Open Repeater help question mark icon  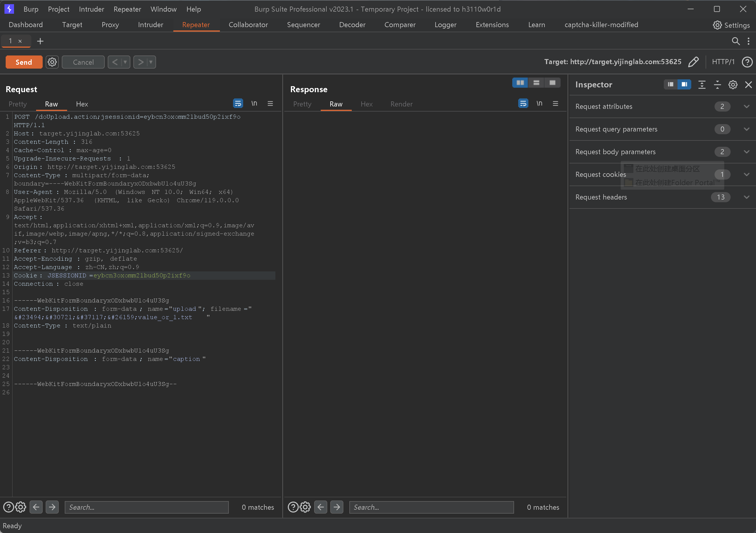coord(747,62)
